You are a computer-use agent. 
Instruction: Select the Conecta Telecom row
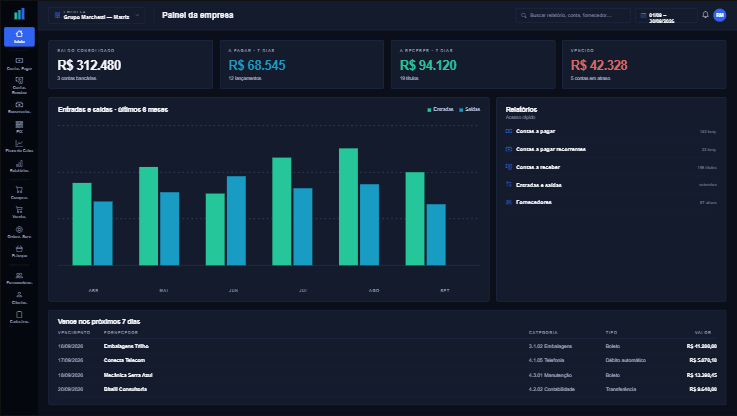coord(387,360)
